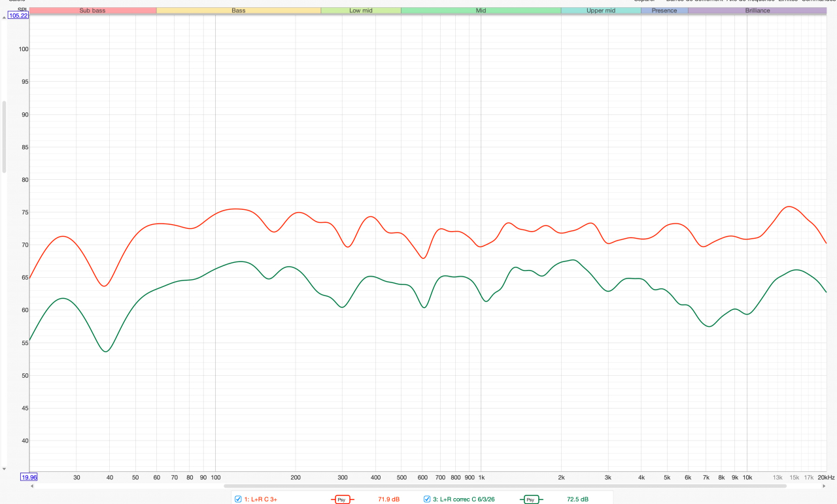
Task: Click the 71.9 dB red trace value
Action: tap(388, 499)
